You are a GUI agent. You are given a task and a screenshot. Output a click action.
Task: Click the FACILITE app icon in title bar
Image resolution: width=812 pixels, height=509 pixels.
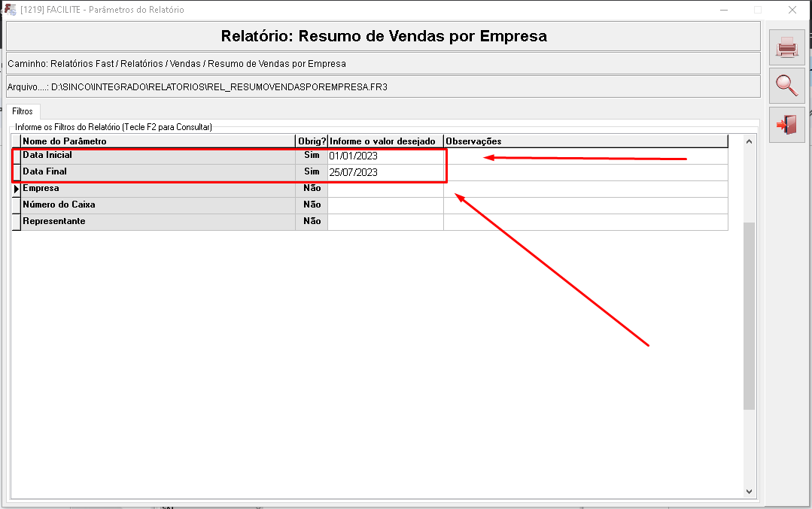coord(10,9)
